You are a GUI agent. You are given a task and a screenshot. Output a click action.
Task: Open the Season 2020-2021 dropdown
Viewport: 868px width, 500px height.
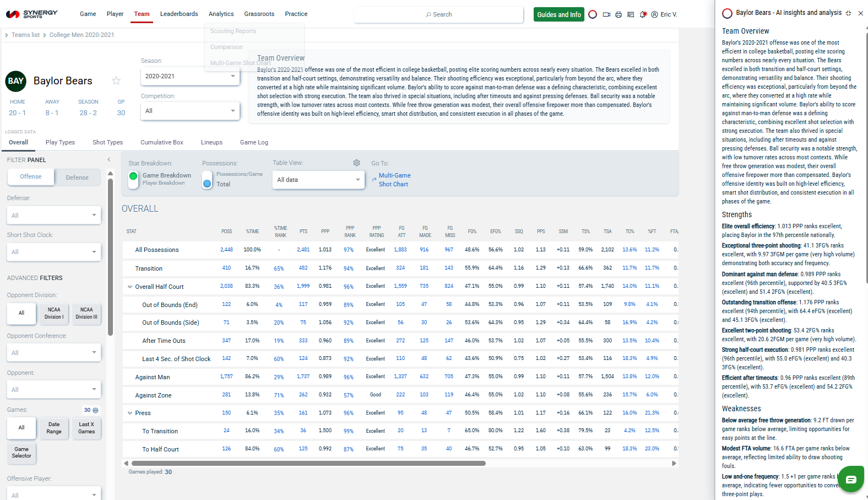click(x=190, y=77)
